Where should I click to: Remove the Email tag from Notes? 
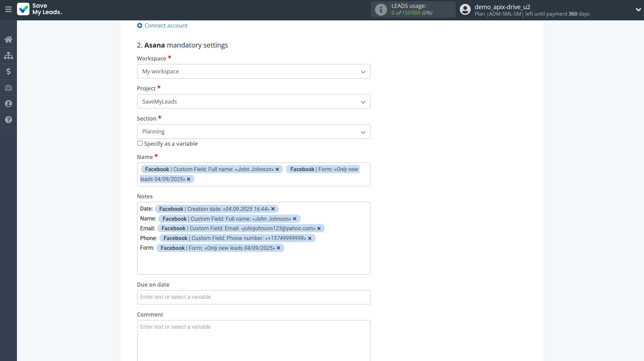(x=319, y=229)
